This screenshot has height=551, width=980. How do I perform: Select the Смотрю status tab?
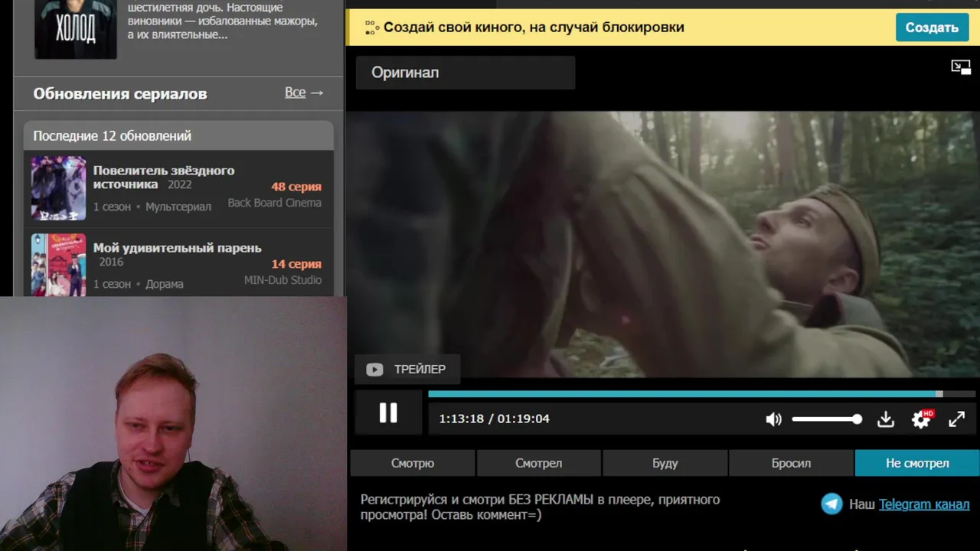(x=413, y=463)
